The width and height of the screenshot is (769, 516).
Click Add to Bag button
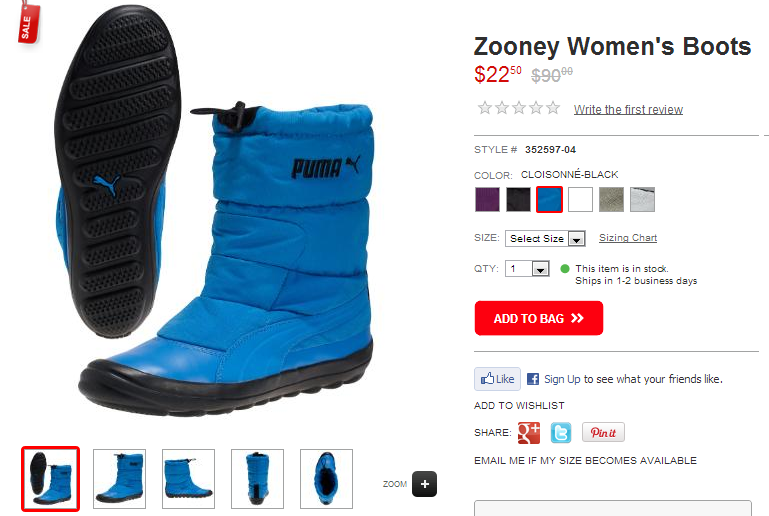coord(538,318)
